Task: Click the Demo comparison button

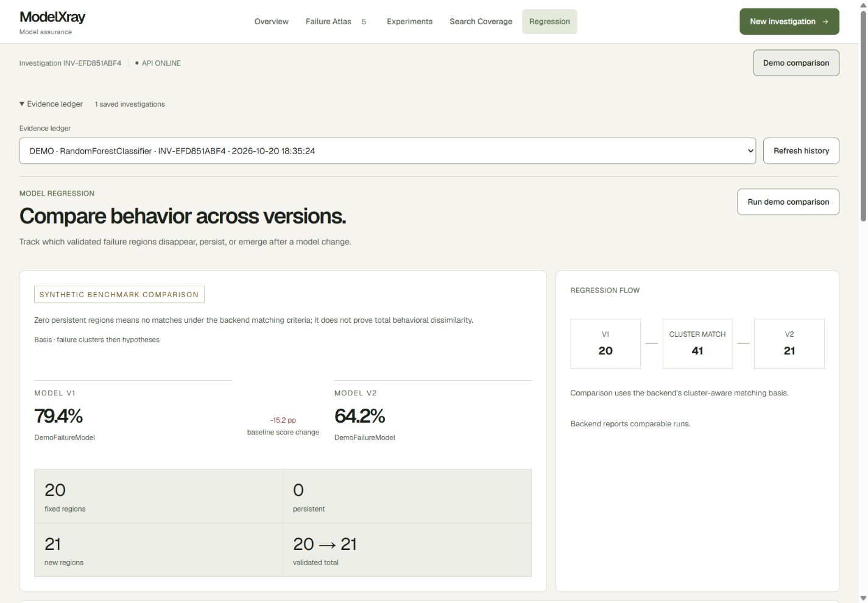Action: (x=796, y=63)
